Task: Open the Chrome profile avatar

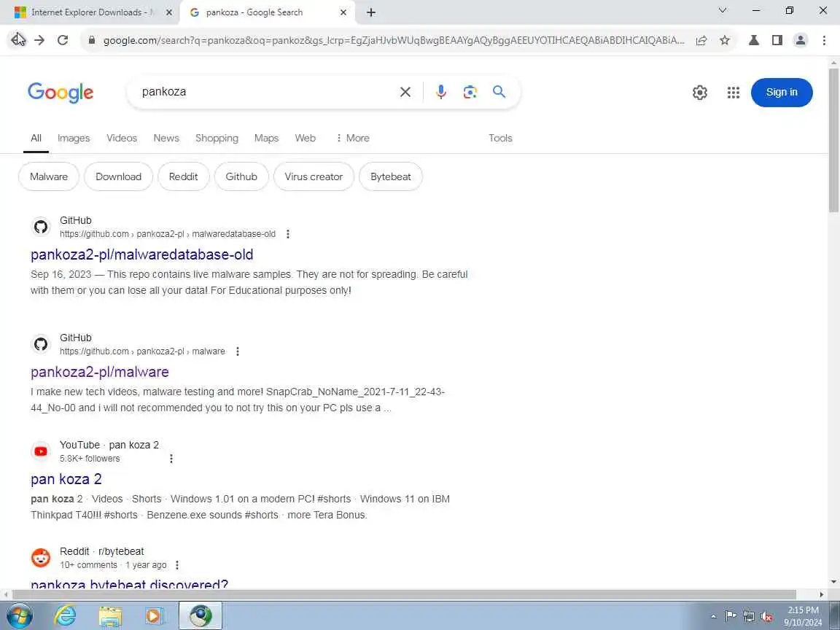Action: (801, 40)
